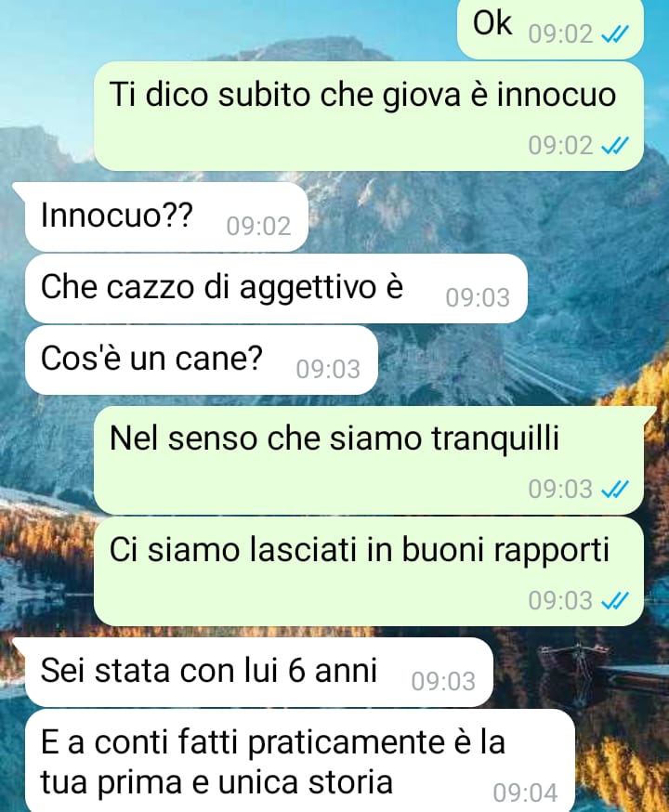The width and height of the screenshot is (669, 812).
Task: Tap 09:03 timestamp on 'aggettivo è' message
Action: pos(478,298)
